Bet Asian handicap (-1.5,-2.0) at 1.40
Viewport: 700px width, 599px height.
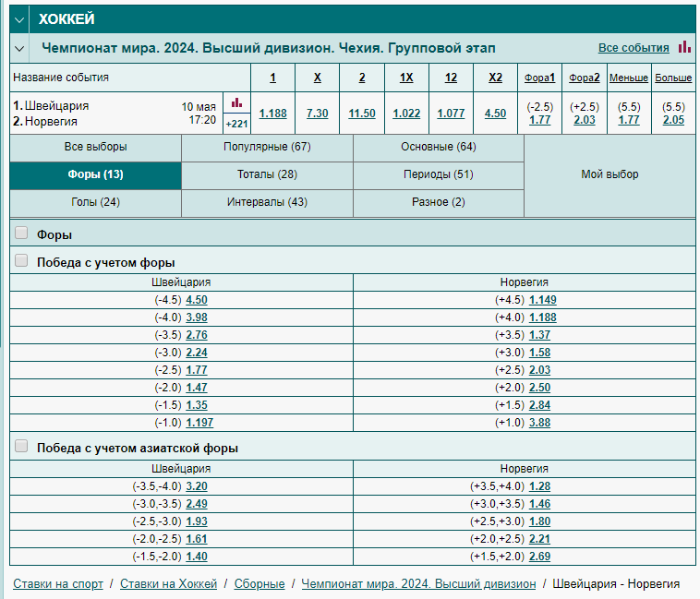coord(197,557)
